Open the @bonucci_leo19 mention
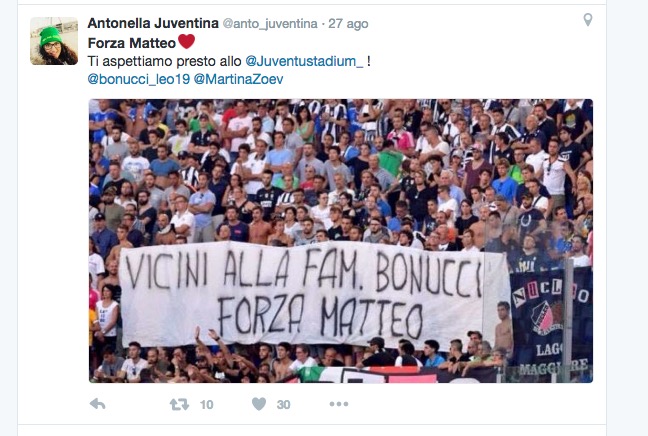 tap(138, 79)
